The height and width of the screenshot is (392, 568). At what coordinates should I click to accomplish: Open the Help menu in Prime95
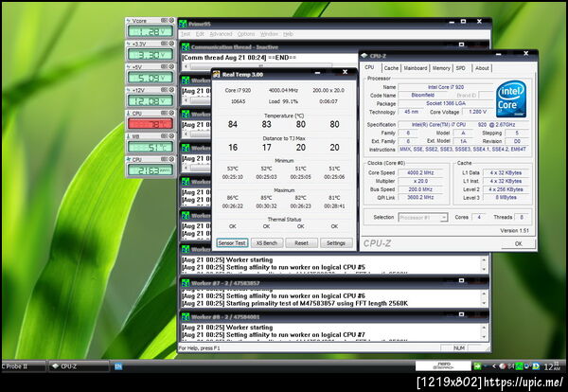(x=289, y=34)
